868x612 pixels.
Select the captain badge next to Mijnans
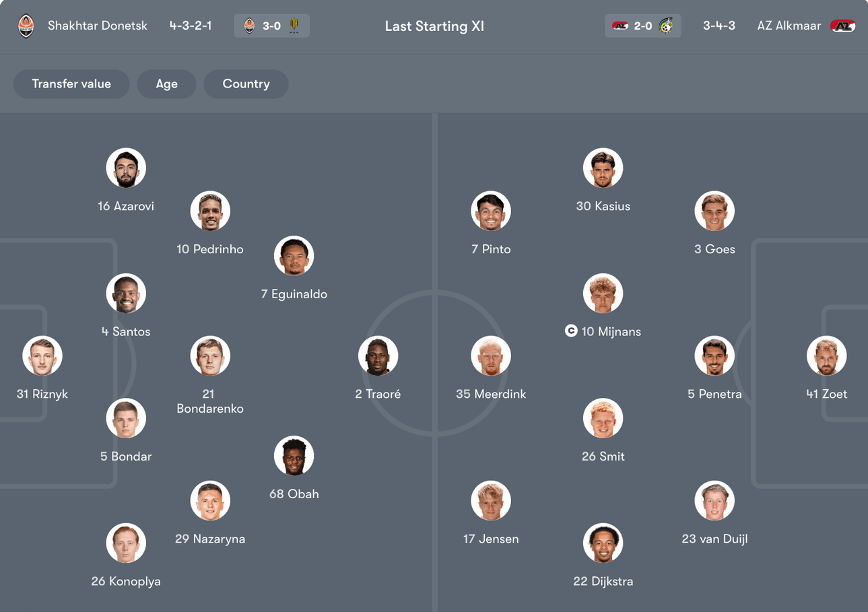[571, 331]
